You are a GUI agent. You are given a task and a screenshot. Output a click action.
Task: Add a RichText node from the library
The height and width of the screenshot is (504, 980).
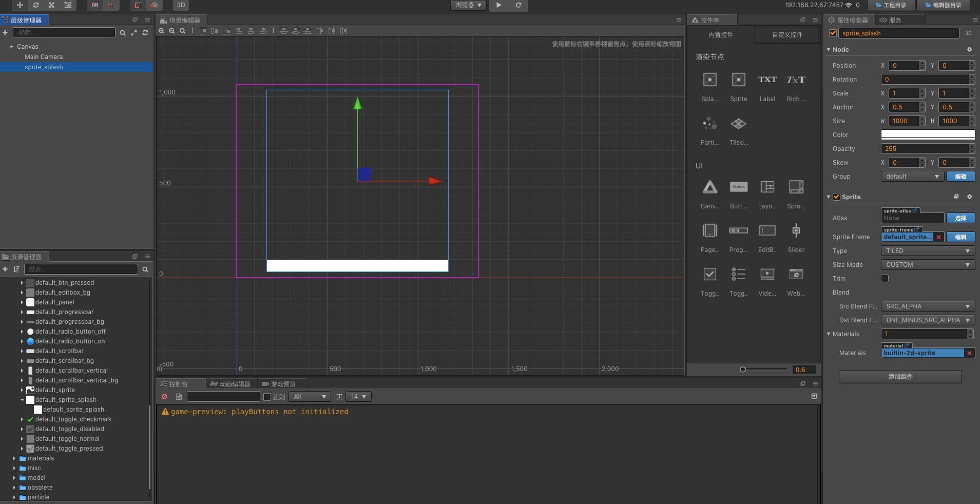[796, 87]
